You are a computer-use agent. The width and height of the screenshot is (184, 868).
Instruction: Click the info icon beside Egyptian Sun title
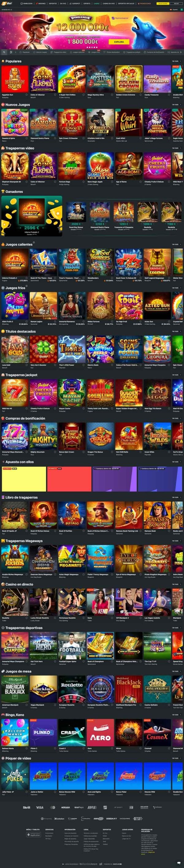pos(27,95)
